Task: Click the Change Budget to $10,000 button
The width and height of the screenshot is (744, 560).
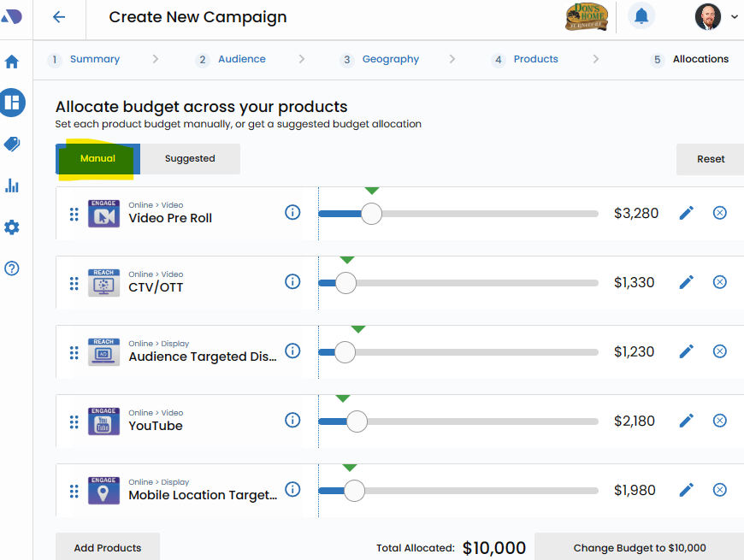Action: (x=639, y=548)
